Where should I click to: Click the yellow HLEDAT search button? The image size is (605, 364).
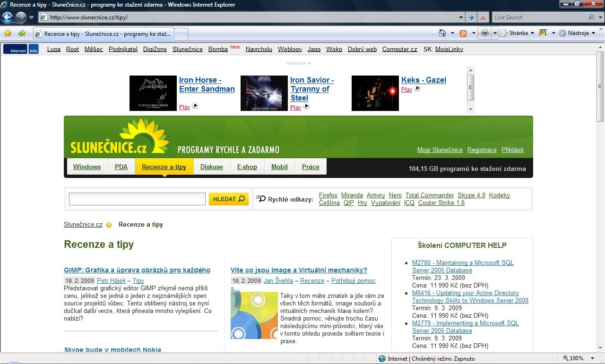tap(229, 199)
